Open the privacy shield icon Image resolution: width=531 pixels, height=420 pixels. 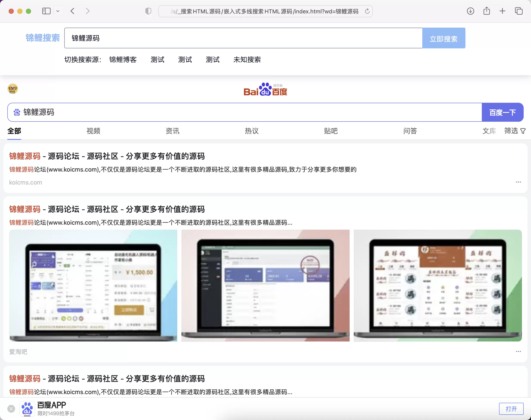tap(148, 11)
